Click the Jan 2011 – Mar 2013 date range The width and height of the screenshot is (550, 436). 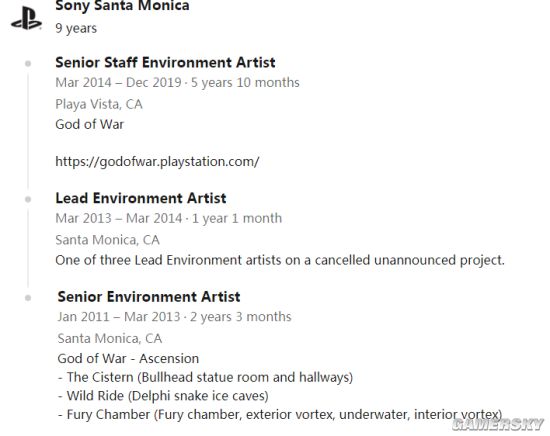(x=119, y=317)
